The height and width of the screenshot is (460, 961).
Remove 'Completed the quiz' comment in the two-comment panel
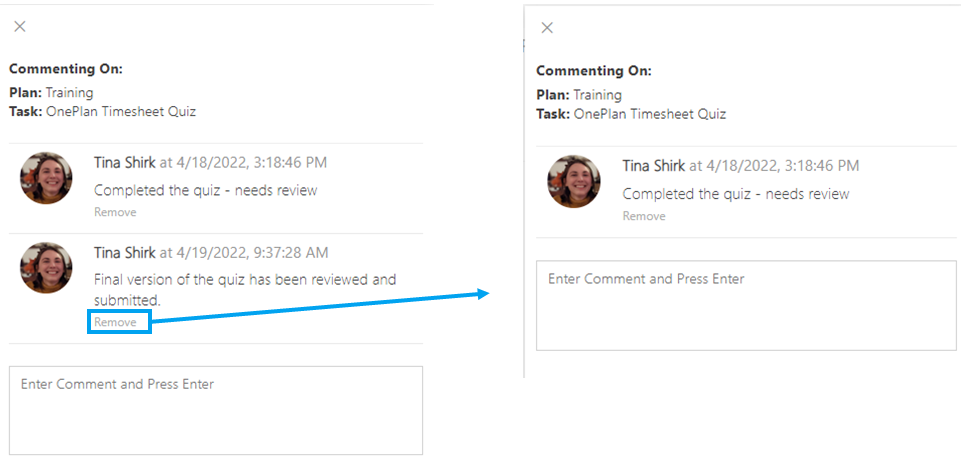click(115, 212)
